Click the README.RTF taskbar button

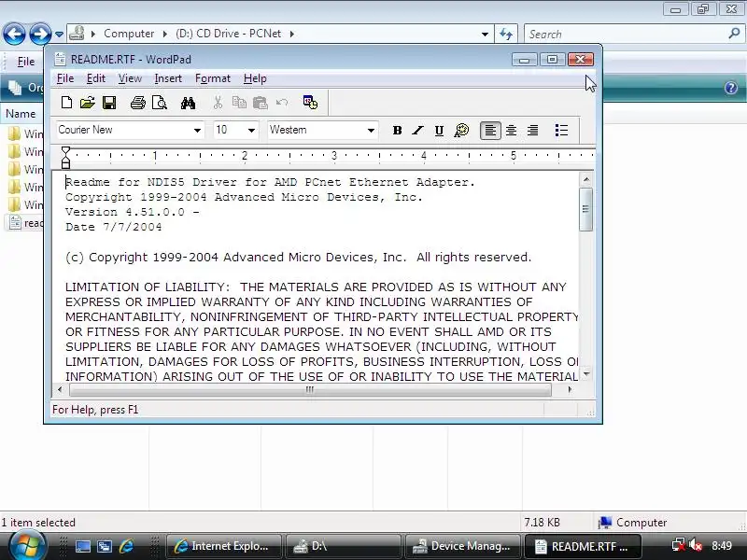point(581,546)
